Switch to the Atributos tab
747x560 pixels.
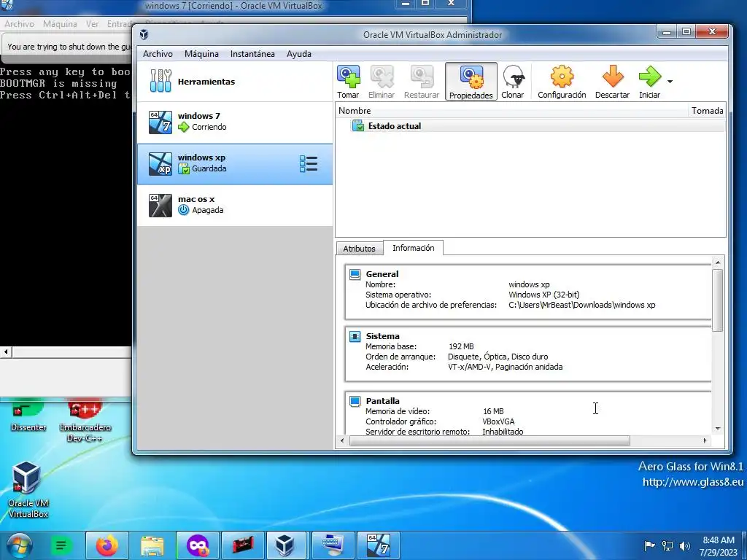coord(359,249)
